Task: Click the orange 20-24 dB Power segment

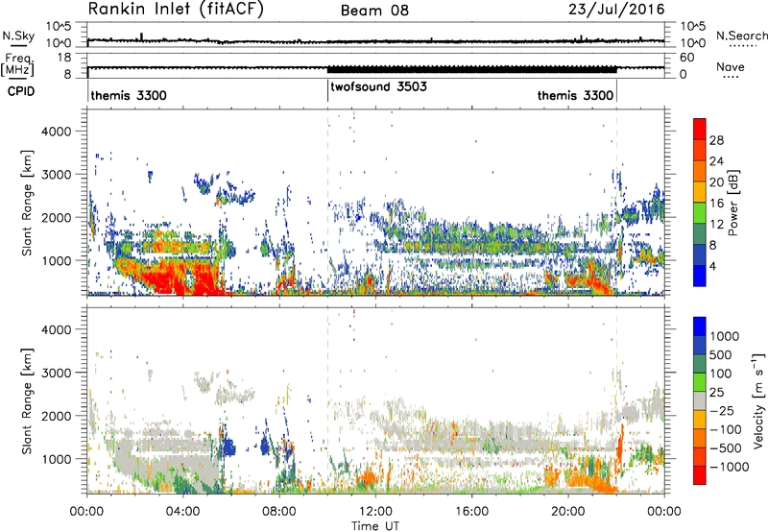Action: click(700, 171)
